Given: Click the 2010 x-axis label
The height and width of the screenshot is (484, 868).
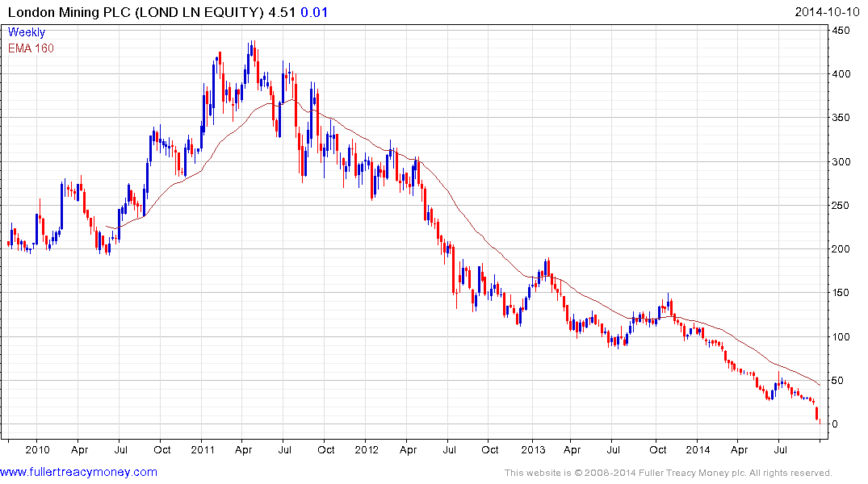Looking at the screenshot, I should point(37,449).
